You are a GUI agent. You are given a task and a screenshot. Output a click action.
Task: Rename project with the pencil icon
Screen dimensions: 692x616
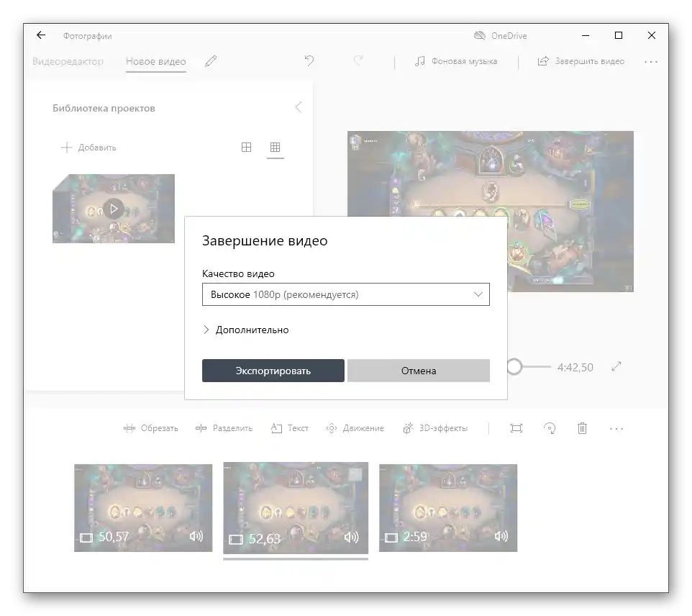(x=211, y=61)
